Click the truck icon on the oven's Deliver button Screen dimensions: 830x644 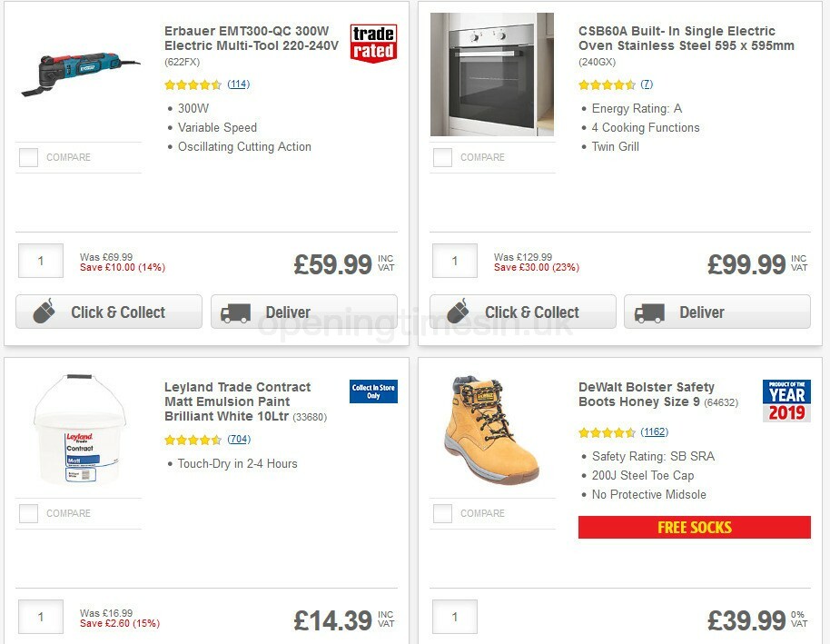coord(648,312)
